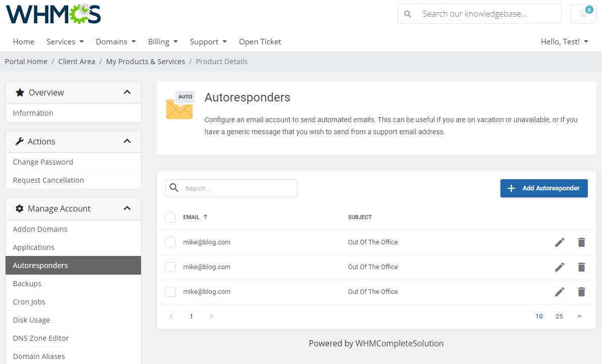Click the knowledgebase search magnifier icon
This screenshot has height=364, width=602.
[407, 14]
